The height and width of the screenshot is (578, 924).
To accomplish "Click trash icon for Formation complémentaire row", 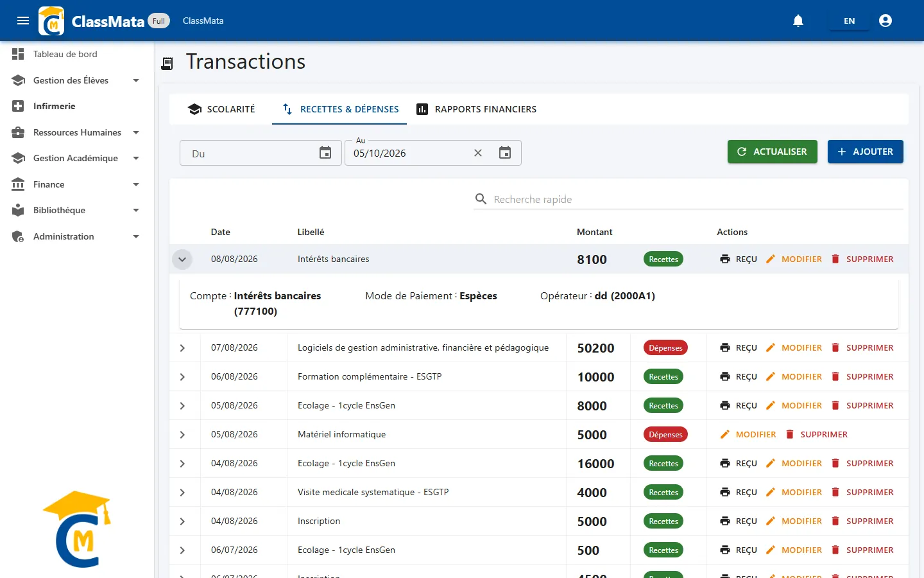I will coord(835,376).
